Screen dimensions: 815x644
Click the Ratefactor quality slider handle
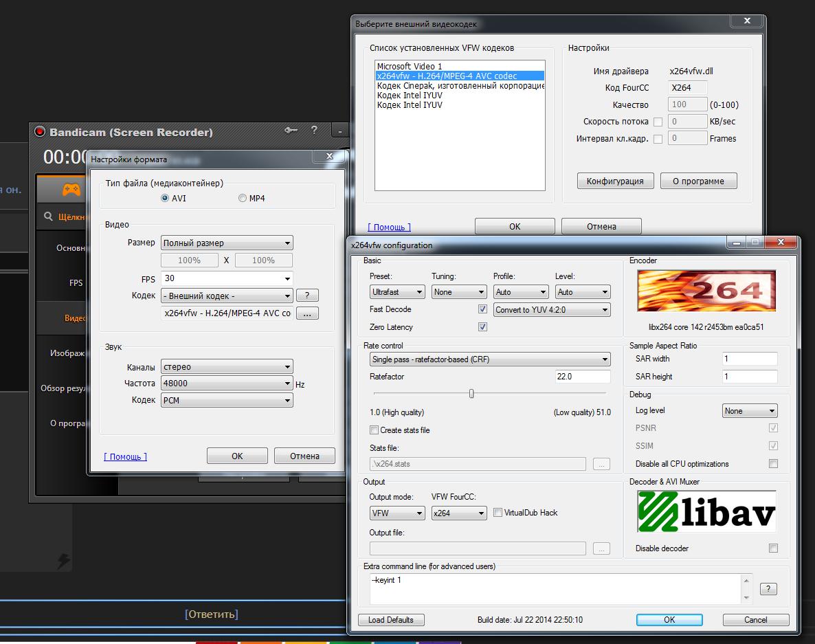point(471,393)
